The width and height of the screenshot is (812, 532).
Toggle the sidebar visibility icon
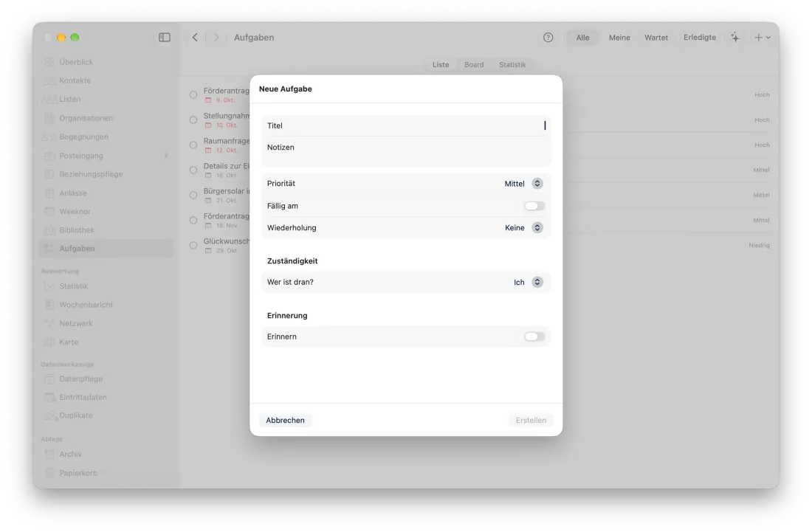tap(164, 37)
